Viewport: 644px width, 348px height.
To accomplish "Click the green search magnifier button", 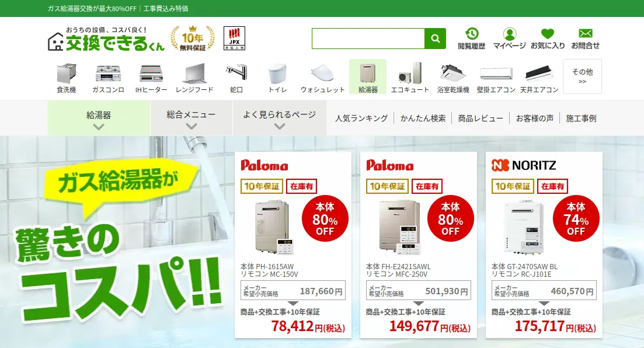I will (435, 39).
